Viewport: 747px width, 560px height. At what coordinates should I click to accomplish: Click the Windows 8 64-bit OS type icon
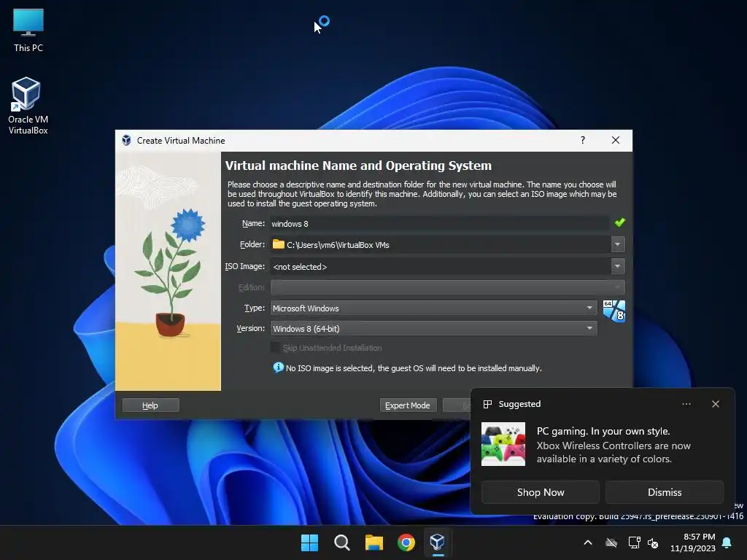pos(614,311)
